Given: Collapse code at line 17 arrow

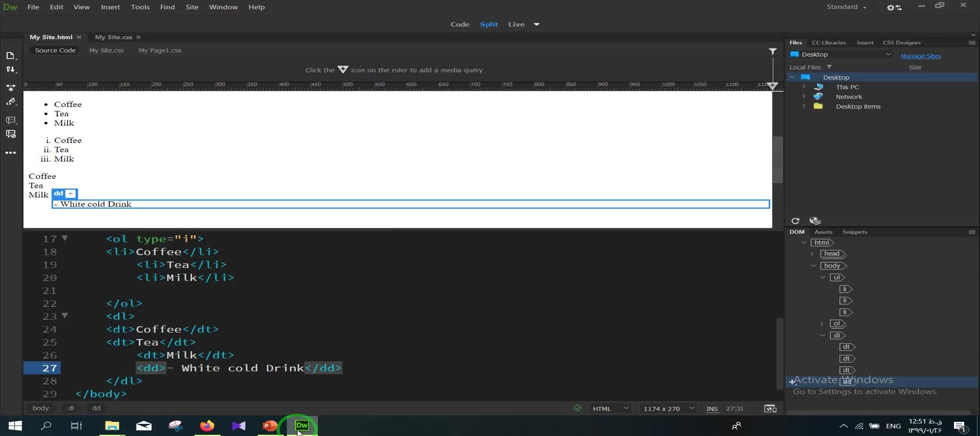Looking at the screenshot, I should (x=65, y=238).
